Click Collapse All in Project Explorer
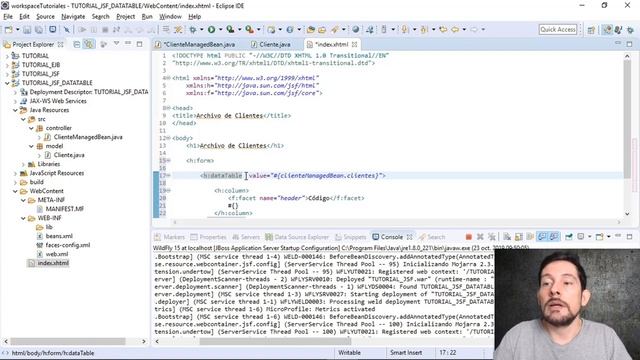Viewport: 640px width, 360px height. click(x=77, y=44)
